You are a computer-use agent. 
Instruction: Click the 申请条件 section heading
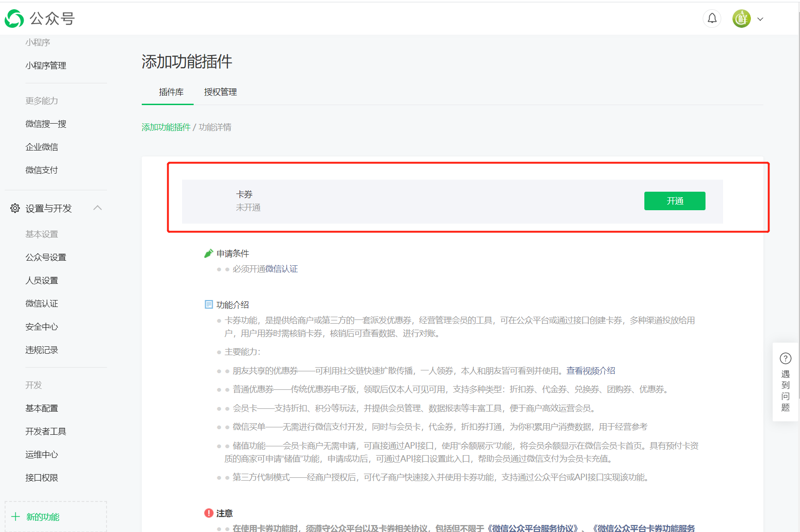[x=233, y=254]
